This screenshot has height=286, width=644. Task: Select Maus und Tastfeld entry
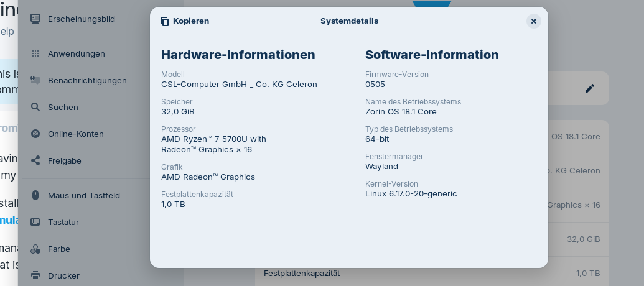(x=84, y=195)
